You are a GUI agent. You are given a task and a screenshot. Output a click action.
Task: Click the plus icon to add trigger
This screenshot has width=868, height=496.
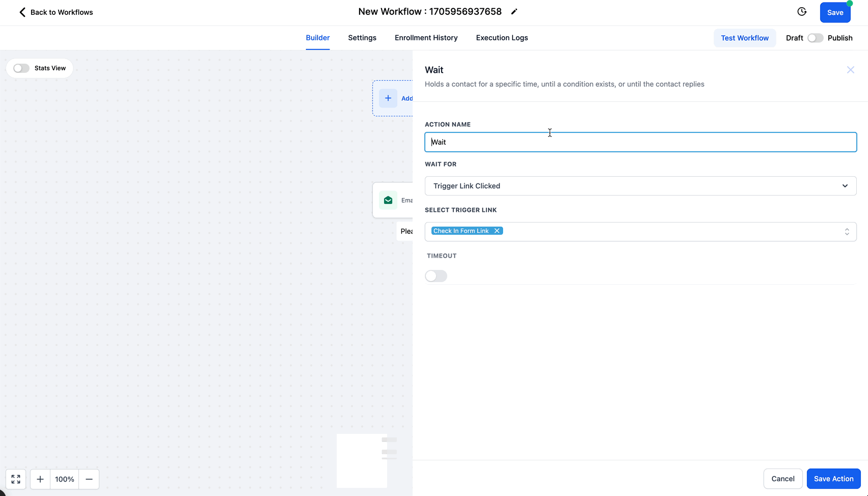(x=388, y=98)
